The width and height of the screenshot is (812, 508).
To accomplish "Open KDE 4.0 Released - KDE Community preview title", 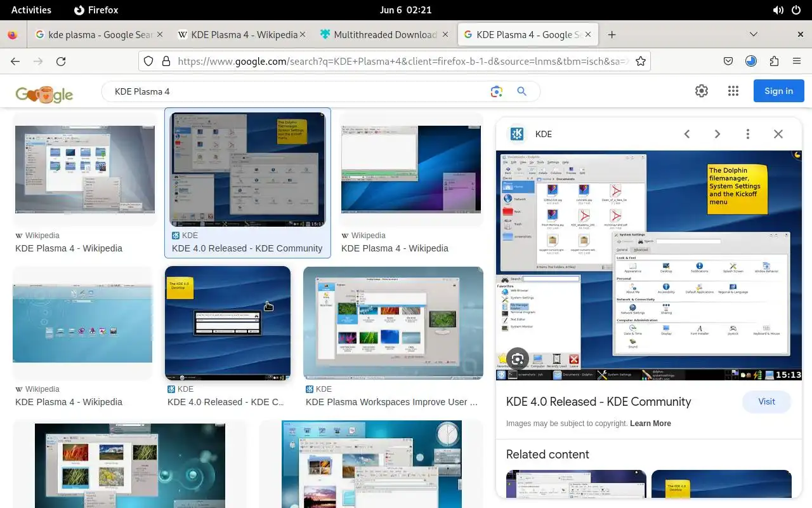I will (x=598, y=402).
